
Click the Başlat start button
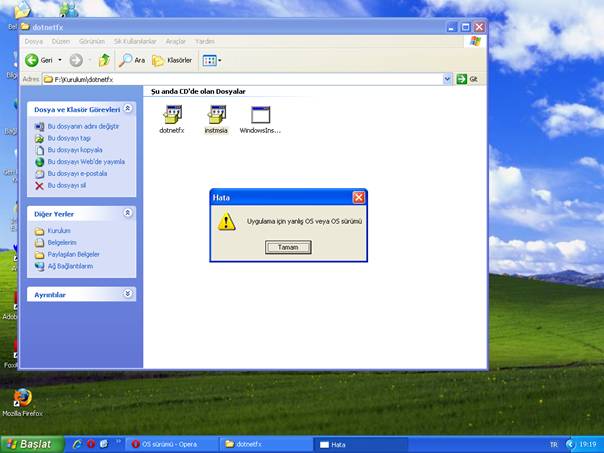click(x=32, y=445)
